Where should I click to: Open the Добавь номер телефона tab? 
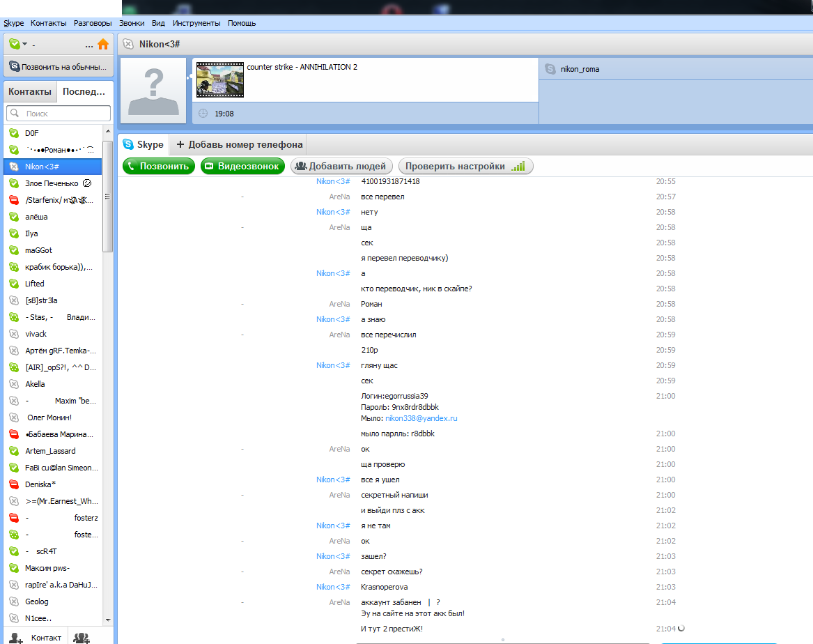click(x=239, y=145)
